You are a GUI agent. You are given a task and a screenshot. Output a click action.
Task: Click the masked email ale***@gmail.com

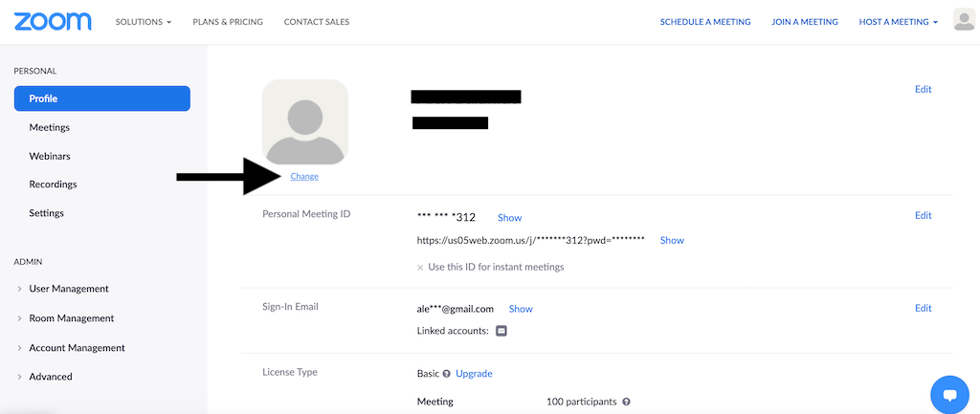pos(455,309)
